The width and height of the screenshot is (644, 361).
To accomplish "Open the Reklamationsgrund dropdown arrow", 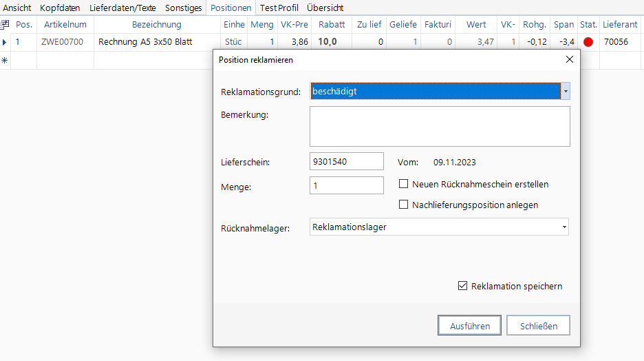I will pos(566,91).
